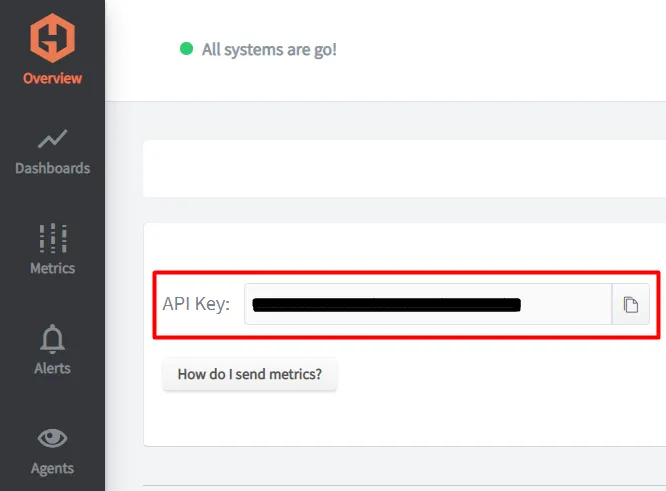The image size is (666, 491).
Task: Click the 'All systems are go!' status text
Action: (x=269, y=50)
